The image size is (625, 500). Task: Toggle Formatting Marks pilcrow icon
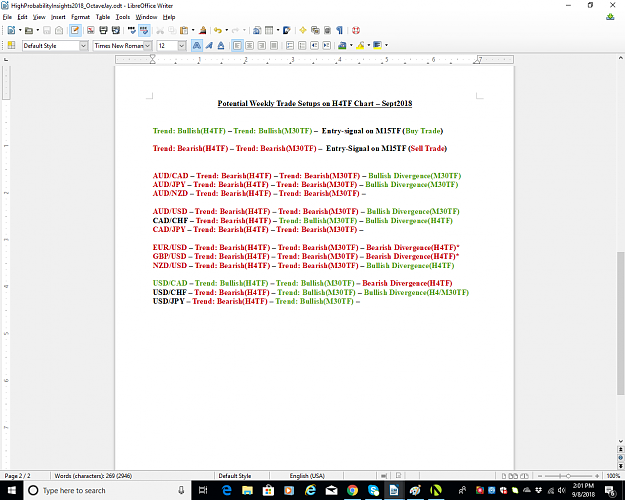coord(340,30)
